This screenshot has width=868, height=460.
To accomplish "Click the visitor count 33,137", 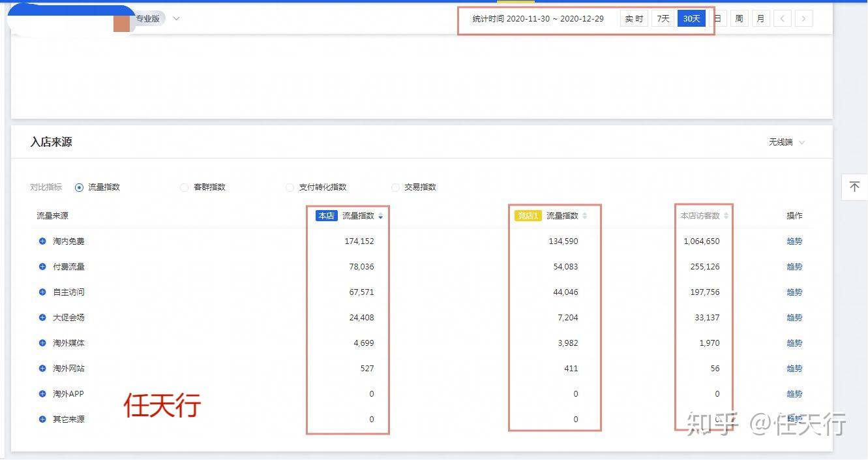I will click(708, 318).
